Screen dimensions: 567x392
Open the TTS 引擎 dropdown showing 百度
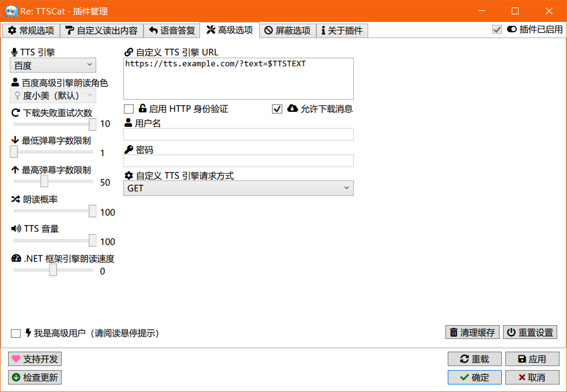pyautogui.click(x=53, y=66)
